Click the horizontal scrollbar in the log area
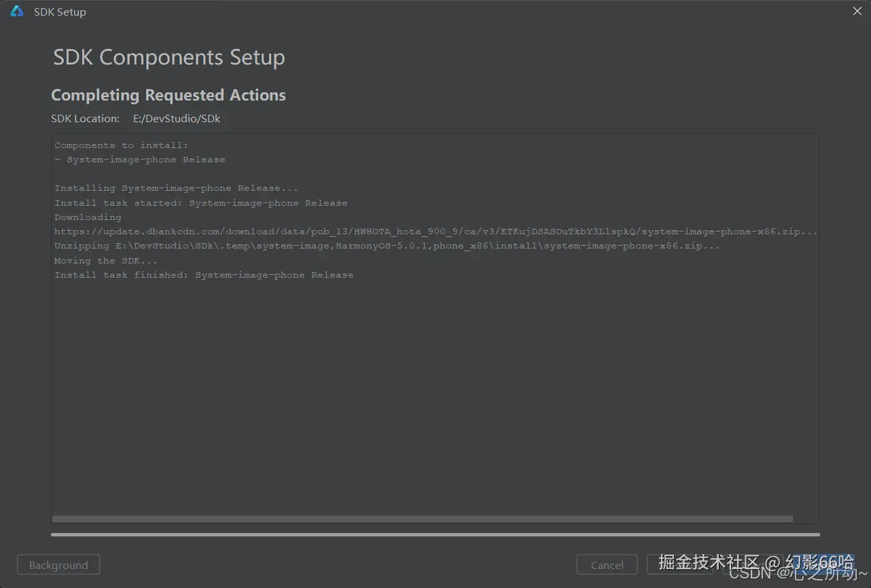Screen dimensions: 871x588 (x=422, y=519)
